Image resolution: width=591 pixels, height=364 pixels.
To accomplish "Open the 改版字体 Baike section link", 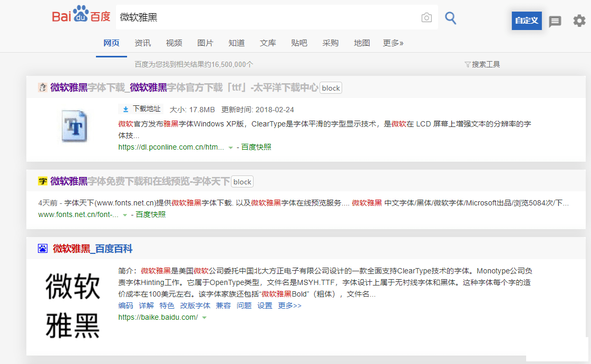I will click(195, 306).
